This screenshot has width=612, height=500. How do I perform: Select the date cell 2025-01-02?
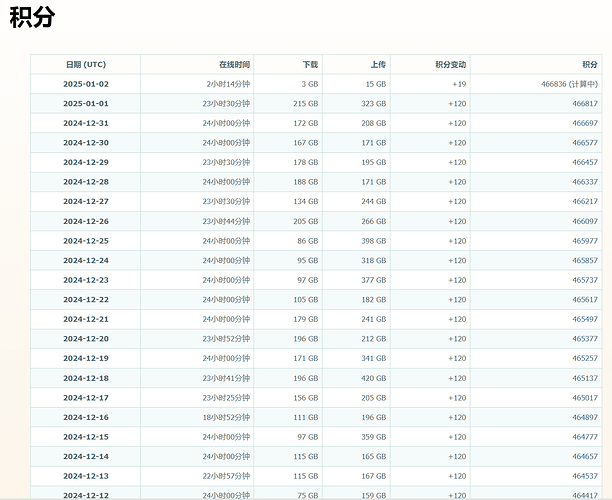[86, 84]
